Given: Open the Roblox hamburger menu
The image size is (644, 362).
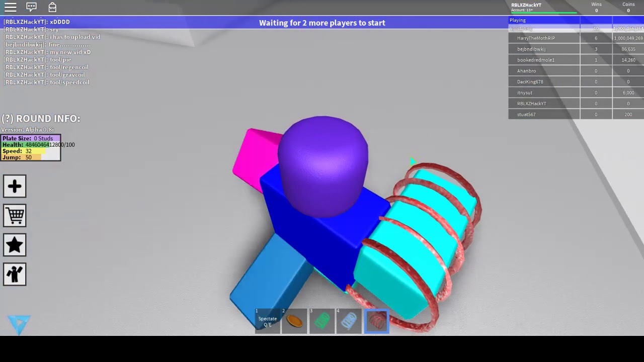Looking at the screenshot, I should [x=10, y=7].
